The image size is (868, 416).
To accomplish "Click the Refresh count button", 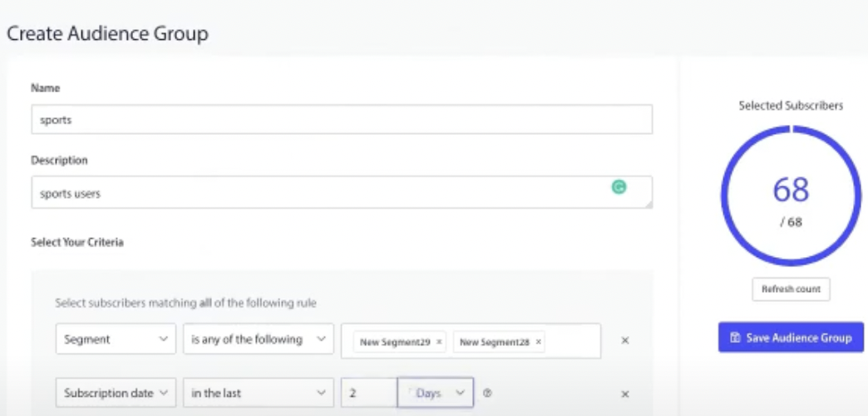I will pos(791,290).
